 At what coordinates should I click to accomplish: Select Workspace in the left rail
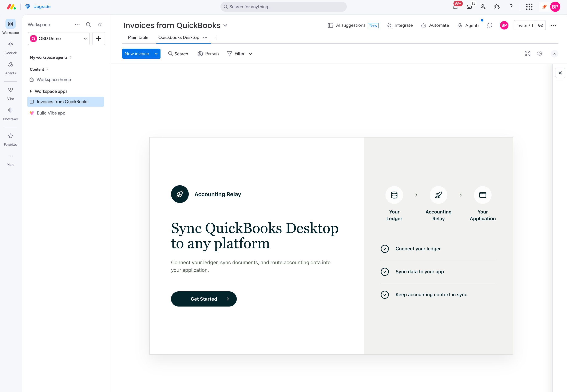pyautogui.click(x=11, y=27)
